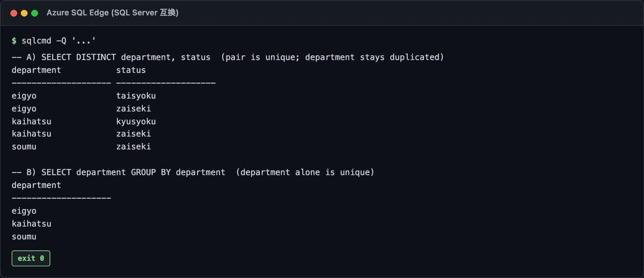644x278 pixels.
Task: Click 'soumu' in result A
Action: tap(24, 147)
